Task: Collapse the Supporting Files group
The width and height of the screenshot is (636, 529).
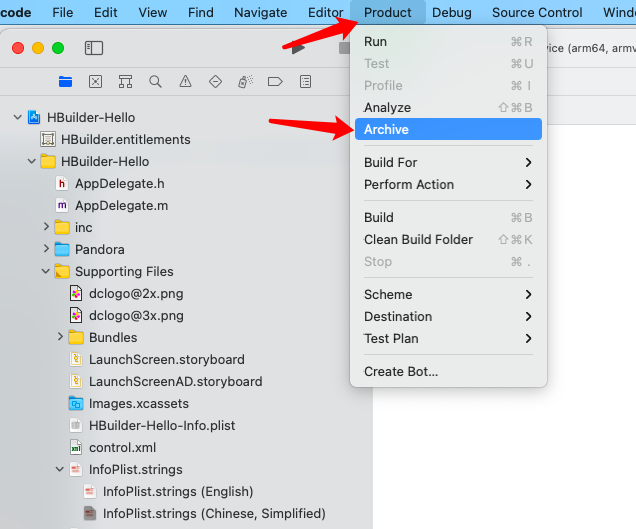Action: (x=46, y=271)
